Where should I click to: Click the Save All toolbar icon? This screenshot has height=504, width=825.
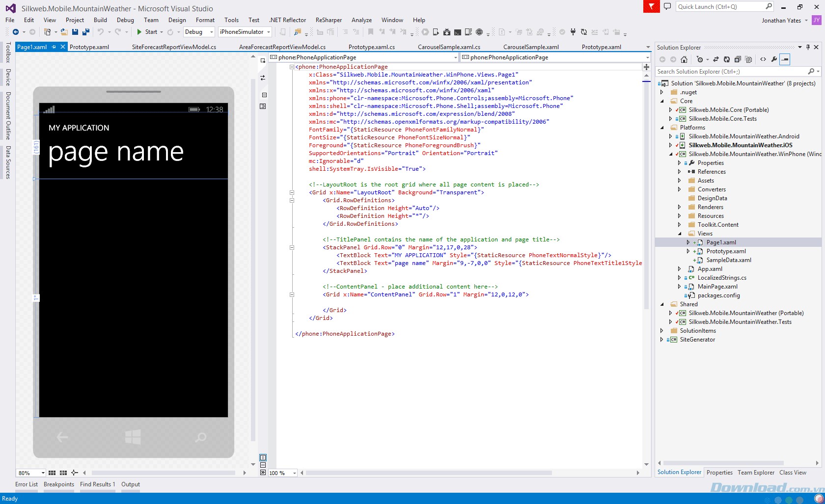click(86, 32)
